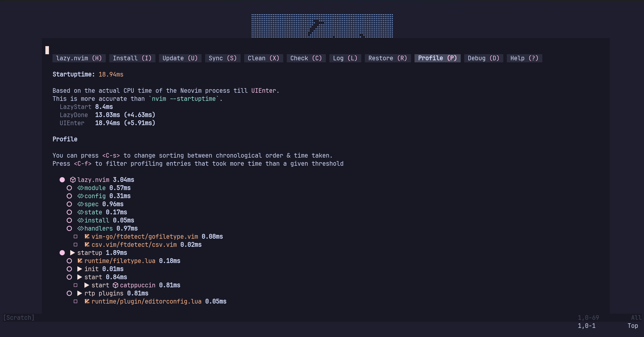The height and width of the screenshot is (337, 644).
Task: Click the package icon beside lazy.nvim entry
Action: [73, 180]
